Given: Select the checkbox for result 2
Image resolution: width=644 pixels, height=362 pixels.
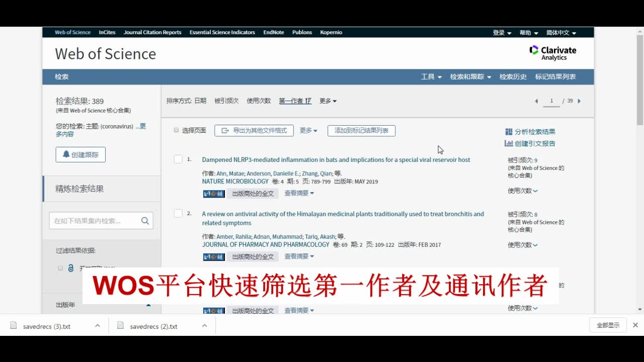Looking at the screenshot, I should click(x=178, y=214).
